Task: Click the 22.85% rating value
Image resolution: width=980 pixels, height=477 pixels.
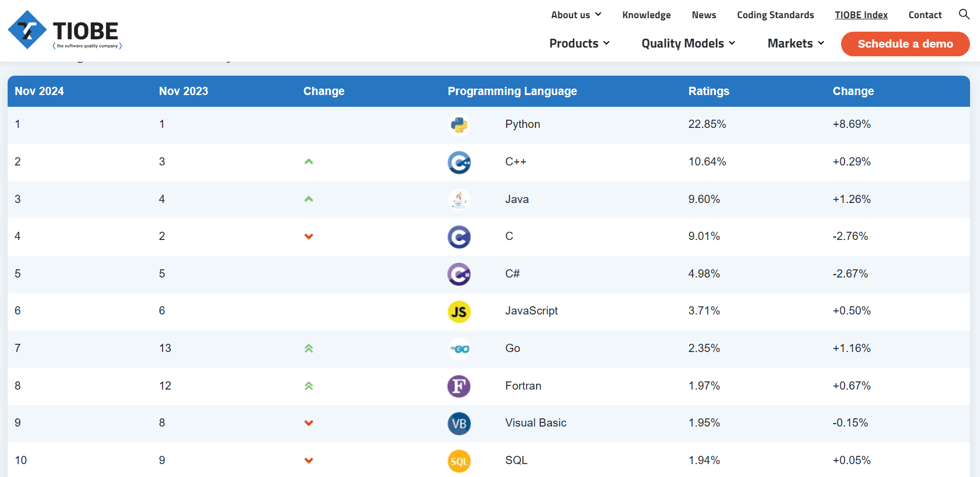Action: (707, 124)
